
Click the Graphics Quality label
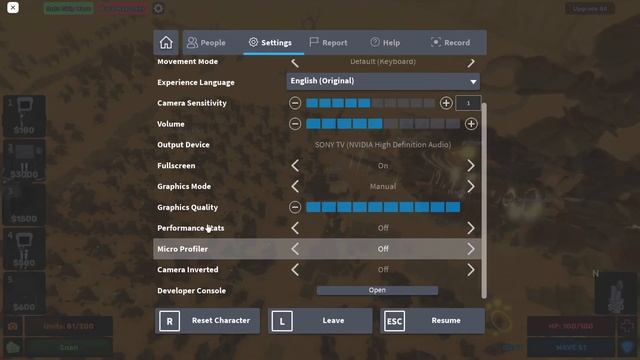click(x=187, y=207)
